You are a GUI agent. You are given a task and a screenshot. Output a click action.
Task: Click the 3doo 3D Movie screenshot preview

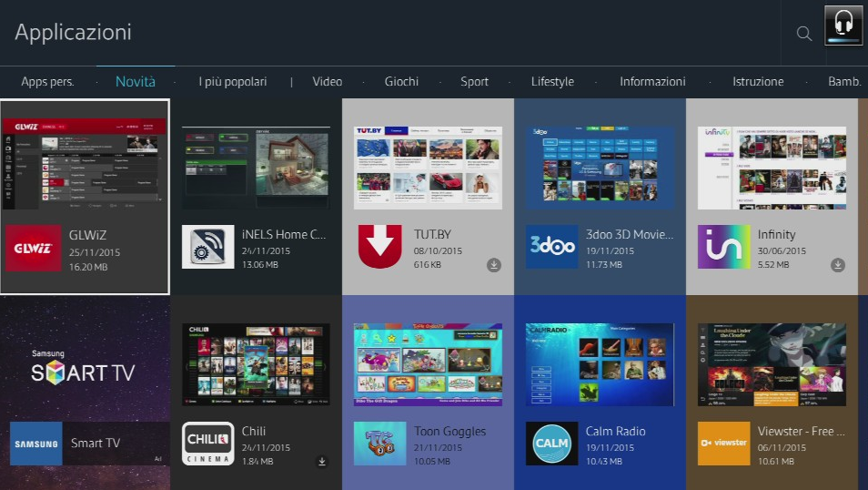[601, 168]
